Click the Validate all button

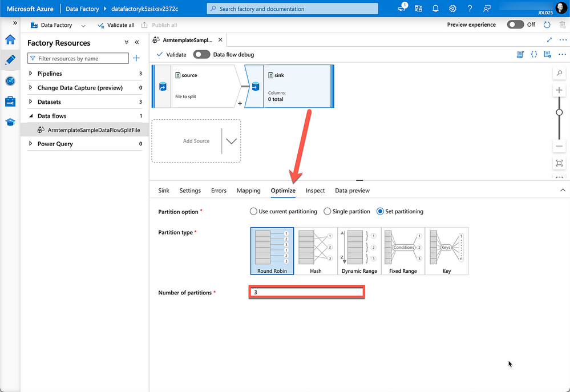tap(116, 25)
